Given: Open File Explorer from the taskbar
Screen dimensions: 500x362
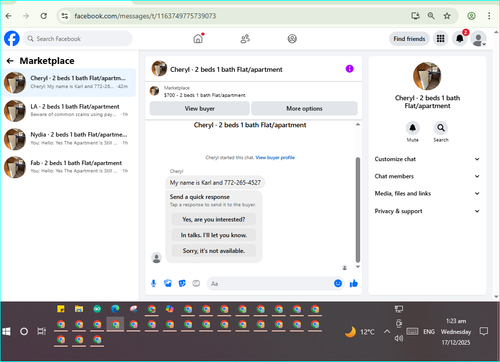Looking at the screenshot, I should point(79,309).
